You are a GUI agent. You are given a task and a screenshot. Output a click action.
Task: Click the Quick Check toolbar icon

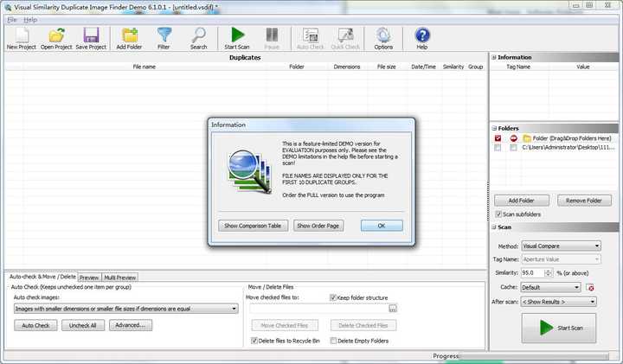coord(345,35)
